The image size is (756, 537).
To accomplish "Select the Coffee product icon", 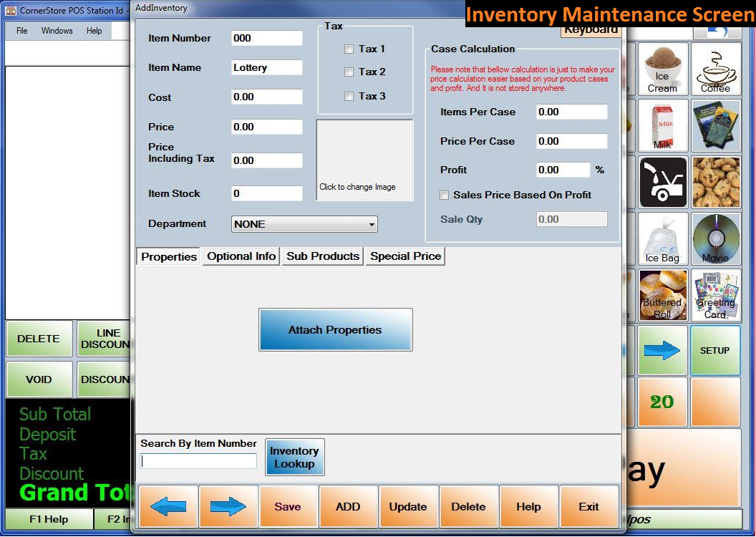I will 715,69.
